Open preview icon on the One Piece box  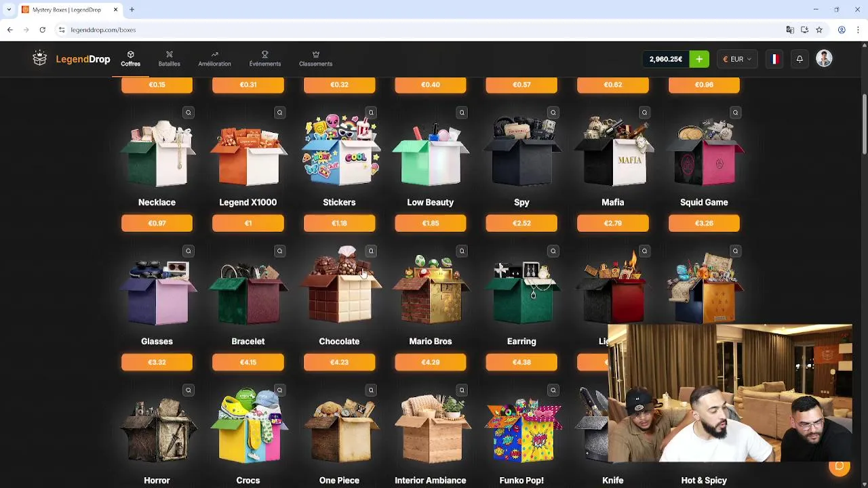point(371,390)
